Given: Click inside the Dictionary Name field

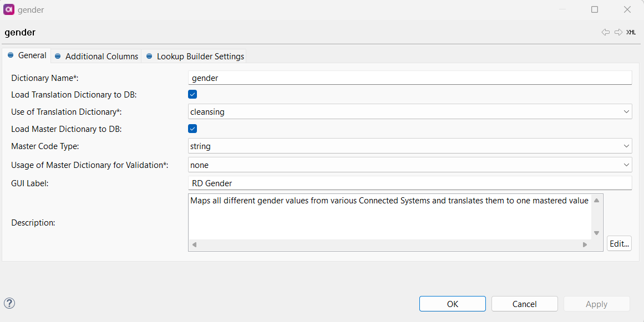Looking at the screenshot, I should (388, 78).
